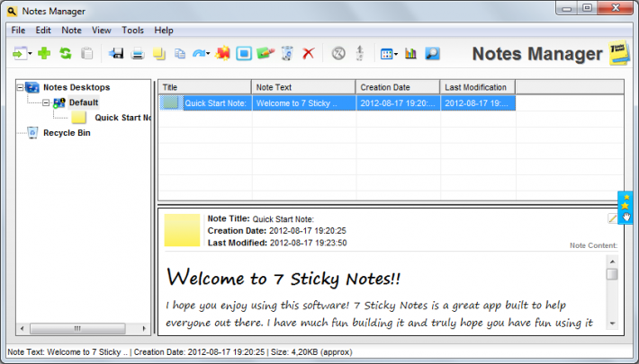The image size is (639, 364).
Task: Select Notes Desktops in the tree
Action: [76, 87]
